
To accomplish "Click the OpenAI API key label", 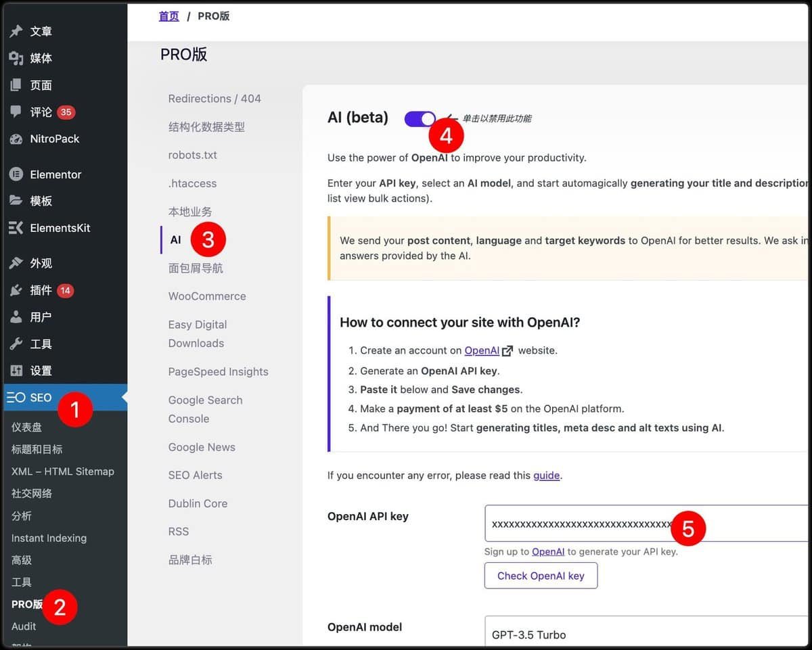I will [368, 516].
